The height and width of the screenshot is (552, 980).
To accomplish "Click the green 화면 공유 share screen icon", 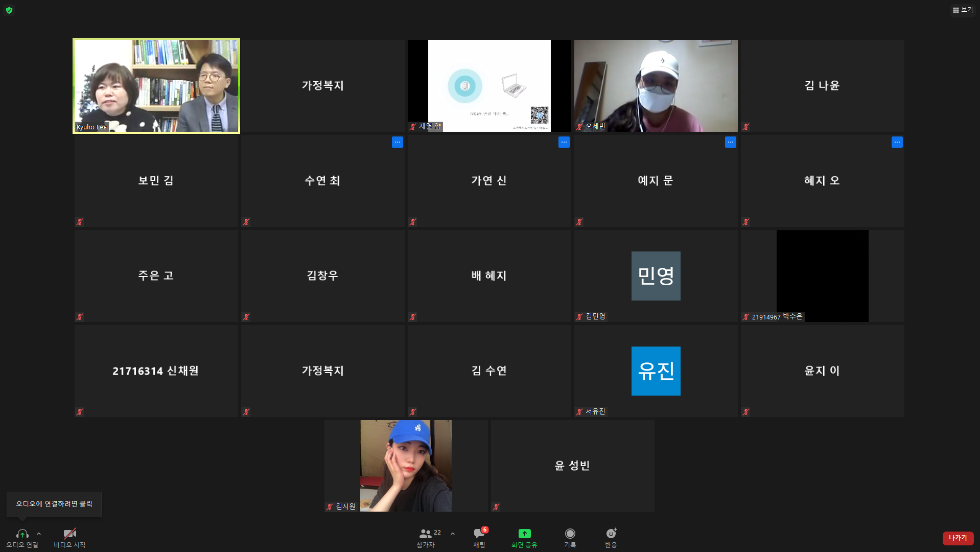I will (x=524, y=534).
